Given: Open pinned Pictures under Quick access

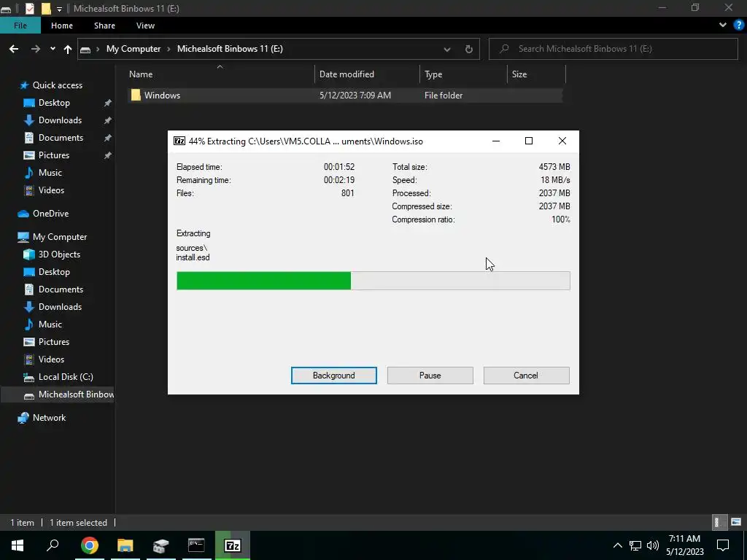Looking at the screenshot, I should click(x=54, y=155).
